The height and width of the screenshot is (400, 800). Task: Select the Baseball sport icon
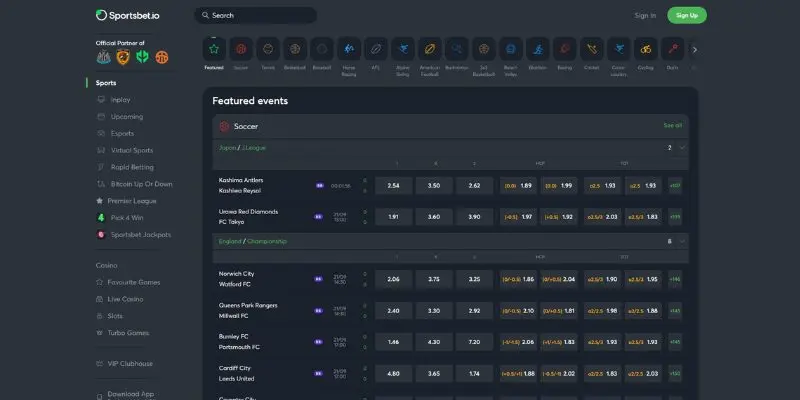pos(322,49)
